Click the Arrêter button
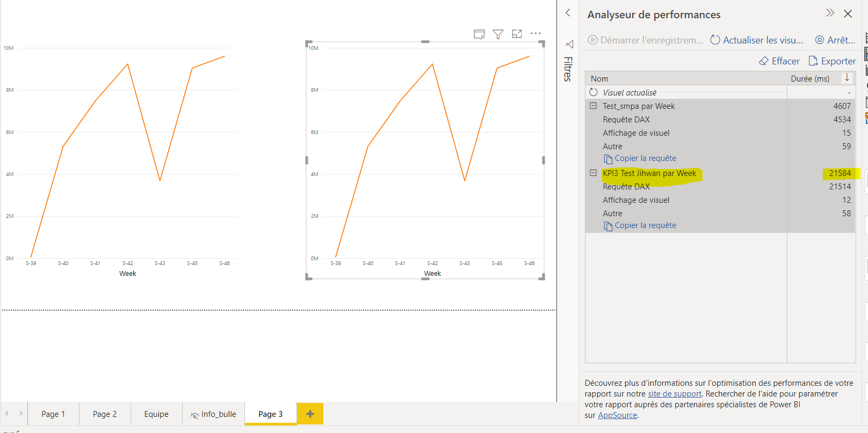 pyautogui.click(x=835, y=40)
